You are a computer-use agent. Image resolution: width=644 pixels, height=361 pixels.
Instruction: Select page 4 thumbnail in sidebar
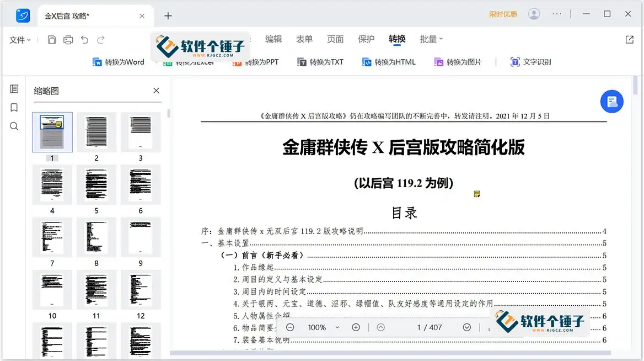pyautogui.click(x=52, y=184)
